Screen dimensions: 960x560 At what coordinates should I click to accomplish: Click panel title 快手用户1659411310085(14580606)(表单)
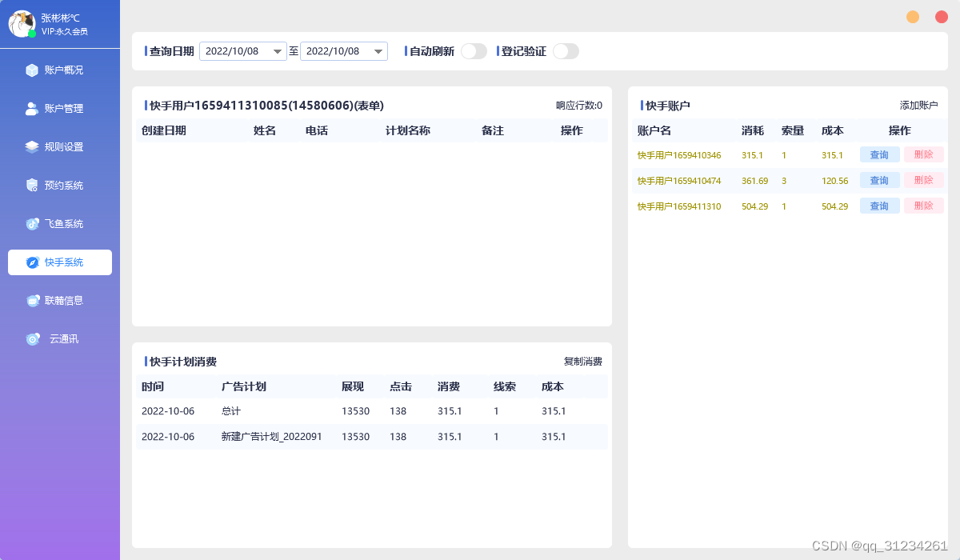click(266, 106)
